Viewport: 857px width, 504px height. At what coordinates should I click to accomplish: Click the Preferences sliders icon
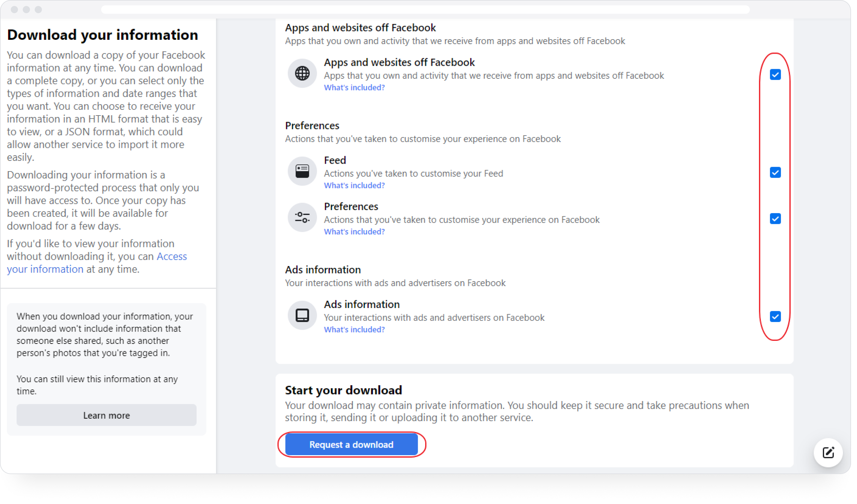pos(302,217)
